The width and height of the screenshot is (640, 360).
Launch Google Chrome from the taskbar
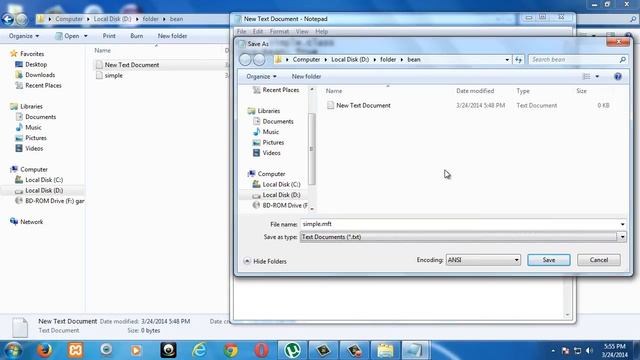coord(231,350)
